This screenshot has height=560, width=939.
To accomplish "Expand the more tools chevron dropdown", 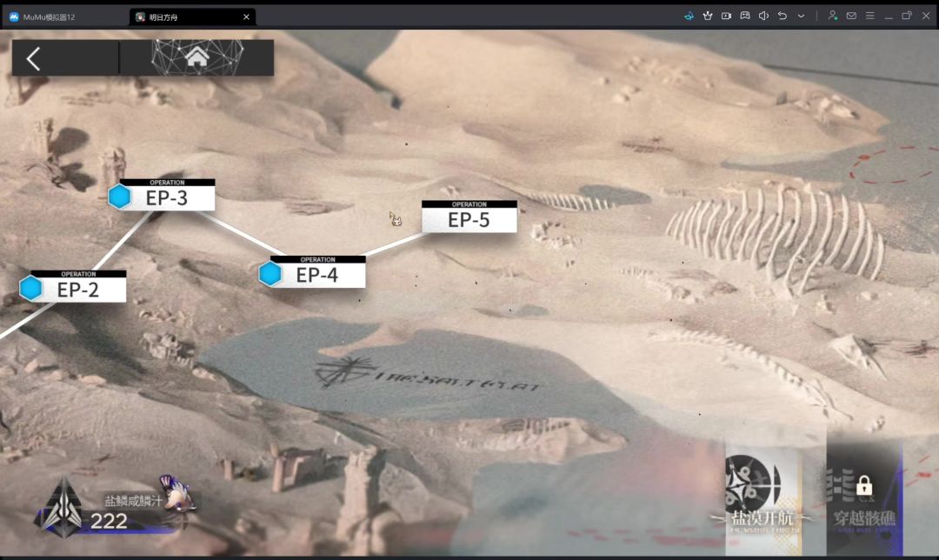I will tap(801, 17).
